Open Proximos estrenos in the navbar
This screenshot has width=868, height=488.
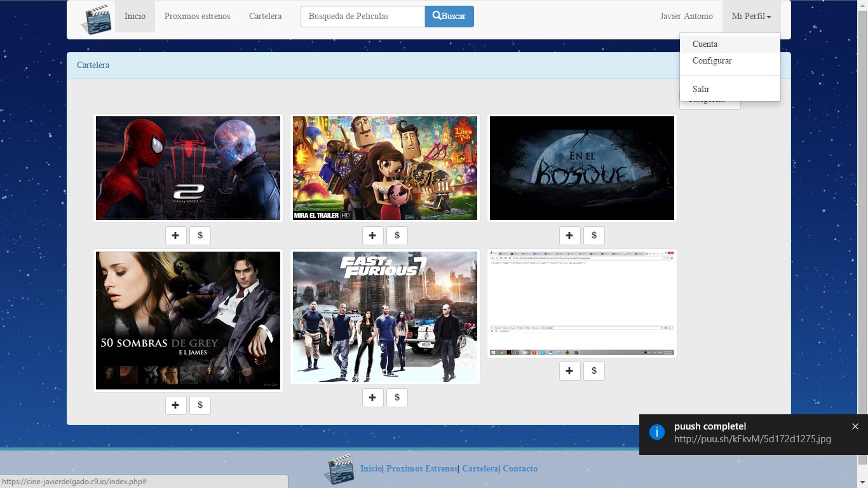pyautogui.click(x=198, y=17)
